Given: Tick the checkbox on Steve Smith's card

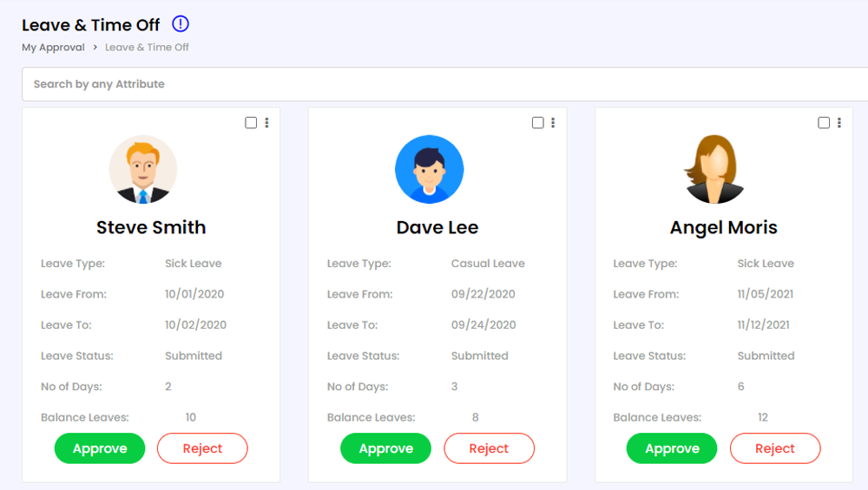Looking at the screenshot, I should pos(251,123).
